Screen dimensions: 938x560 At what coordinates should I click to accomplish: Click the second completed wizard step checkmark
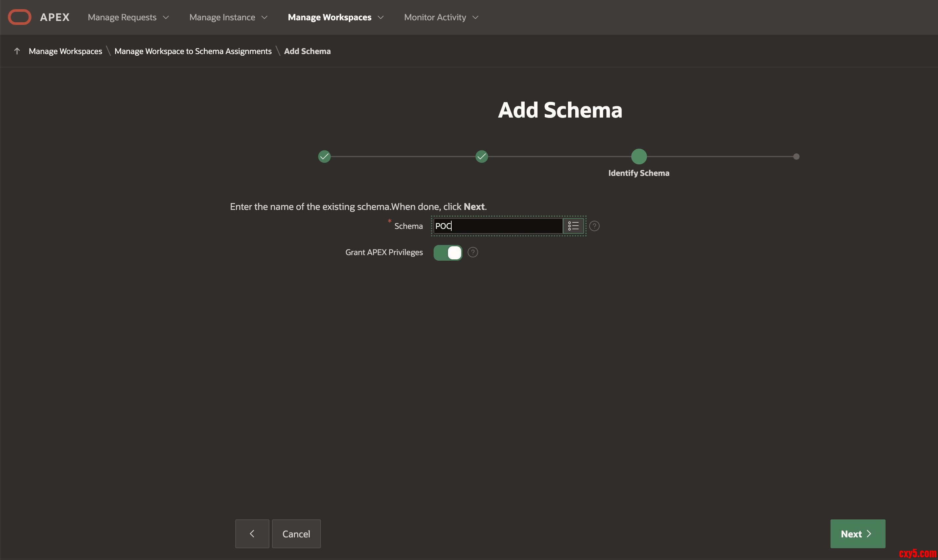tap(481, 157)
